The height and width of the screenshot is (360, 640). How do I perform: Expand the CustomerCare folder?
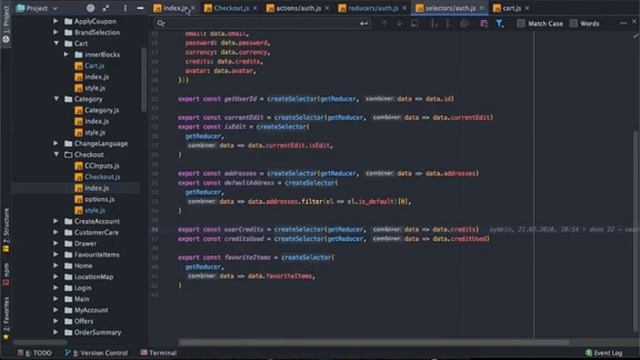coord(56,232)
